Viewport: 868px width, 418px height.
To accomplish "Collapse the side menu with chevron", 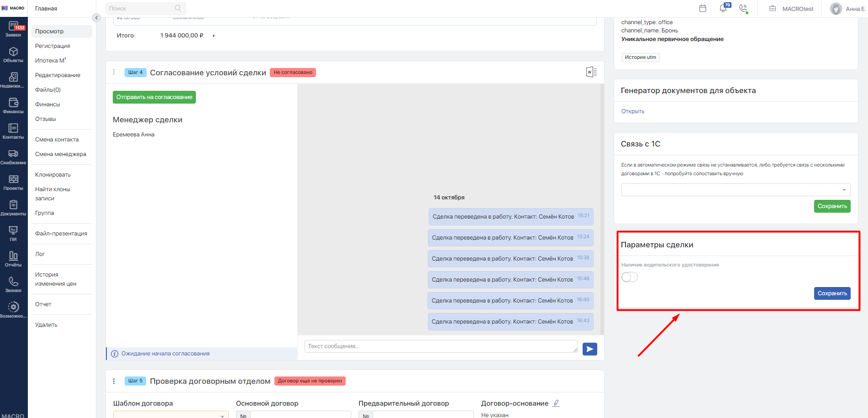I will tap(96, 18).
